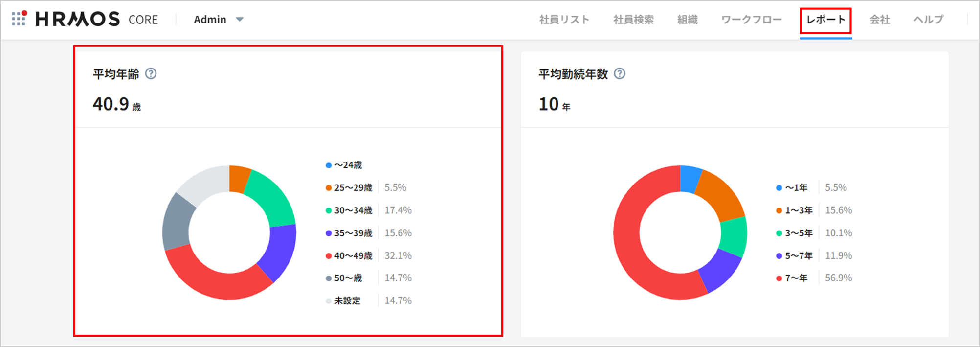Open the 社員リスト tab

564,20
